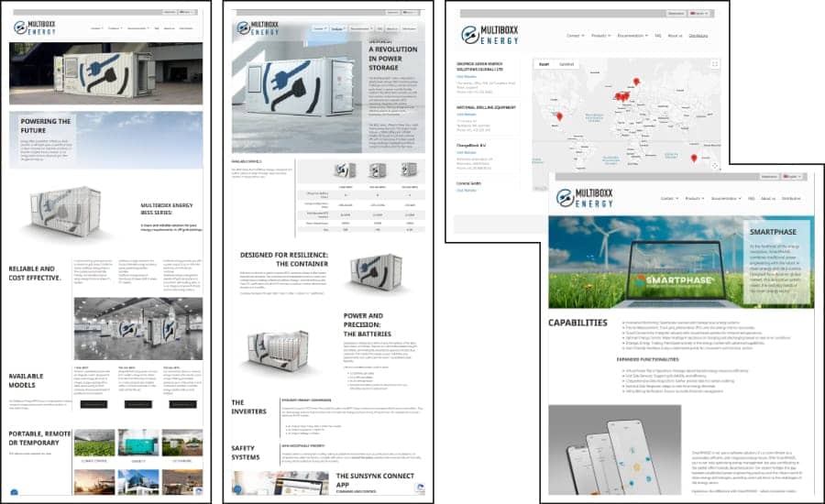The image size is (825, 504).
Task: Open the teal container thumbnail on the homepage
Action: click(138, 443)
